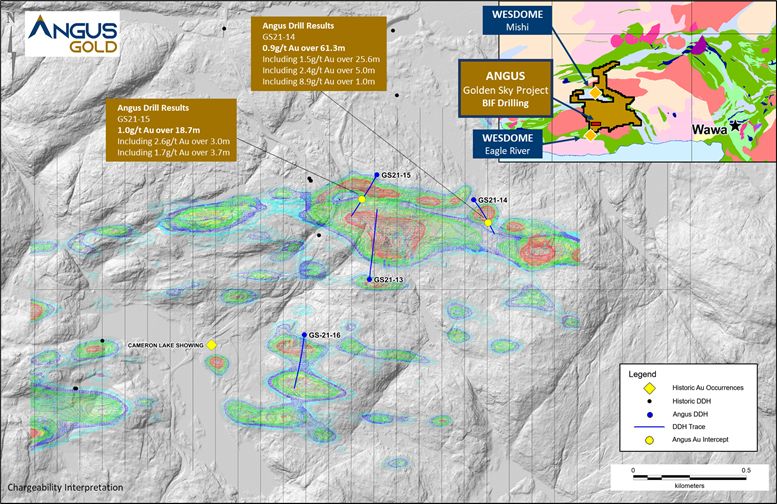Click the GS21-13 drill hole collar dot
The image size is (777, 504).
click(370, 280)
